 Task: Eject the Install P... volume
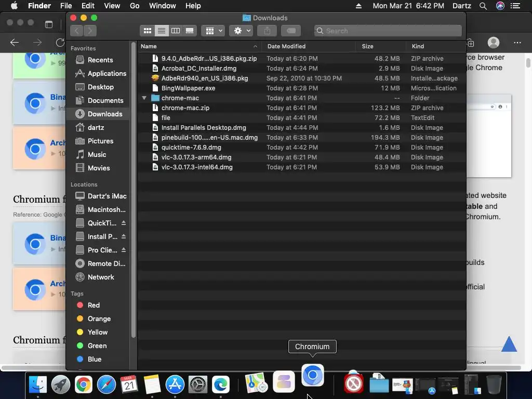click(124, 236)
